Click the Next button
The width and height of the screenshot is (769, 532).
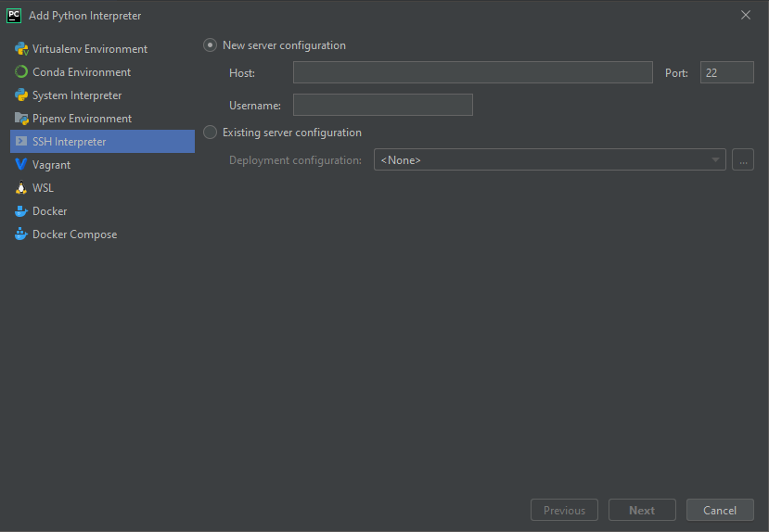[x=642, y=510]
